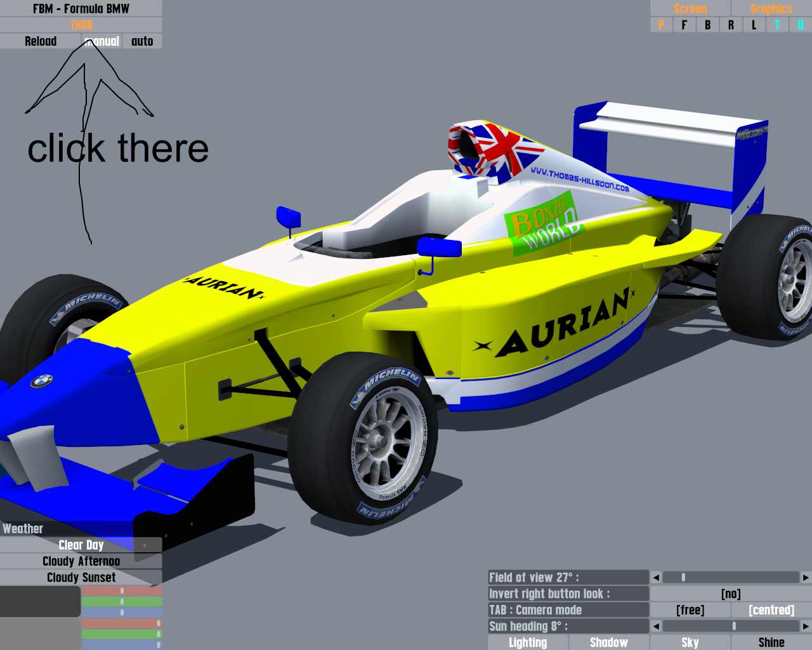This screenshot has width=812, height=650.
Task: Select the TH08 skin name button
Action: [x=81, y=25]
